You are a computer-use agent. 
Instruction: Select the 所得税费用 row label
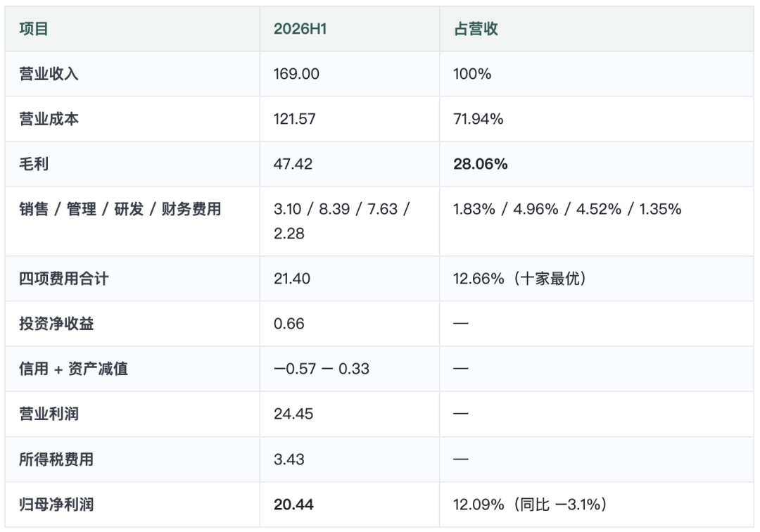pyautogui.click(x=56, y=459)
